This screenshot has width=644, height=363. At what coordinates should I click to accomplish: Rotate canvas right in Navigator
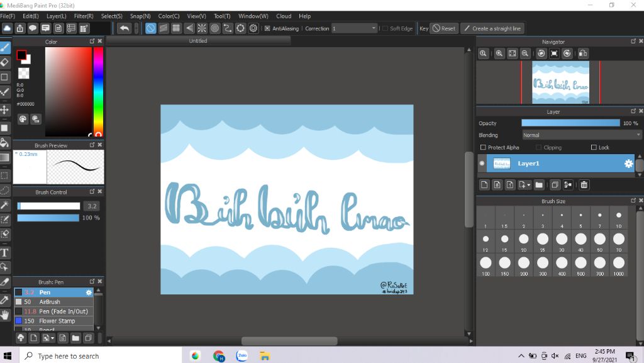[567, 53]
